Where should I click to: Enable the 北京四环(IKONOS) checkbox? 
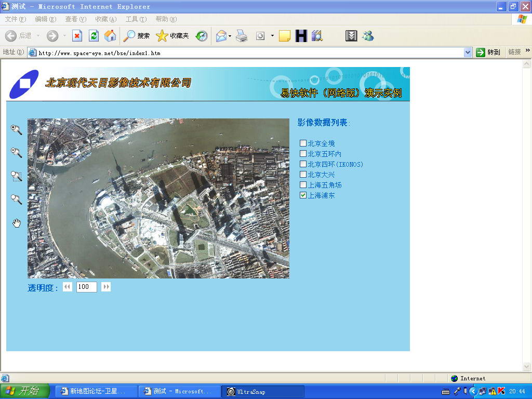[x=303, y=164]
